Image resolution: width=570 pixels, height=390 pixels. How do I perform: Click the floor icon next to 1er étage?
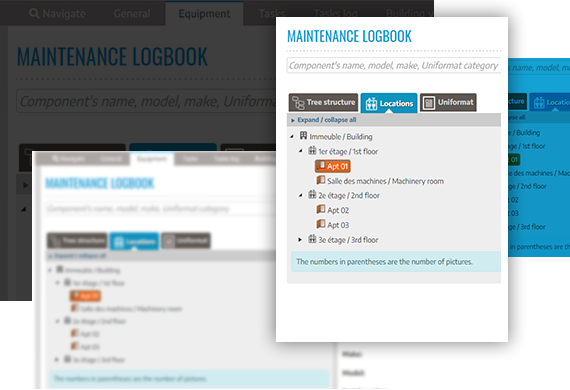(312, 150)
